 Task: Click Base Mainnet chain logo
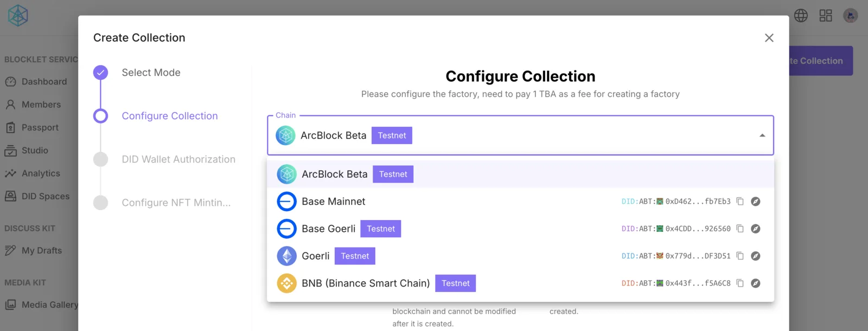pos(286,202)
